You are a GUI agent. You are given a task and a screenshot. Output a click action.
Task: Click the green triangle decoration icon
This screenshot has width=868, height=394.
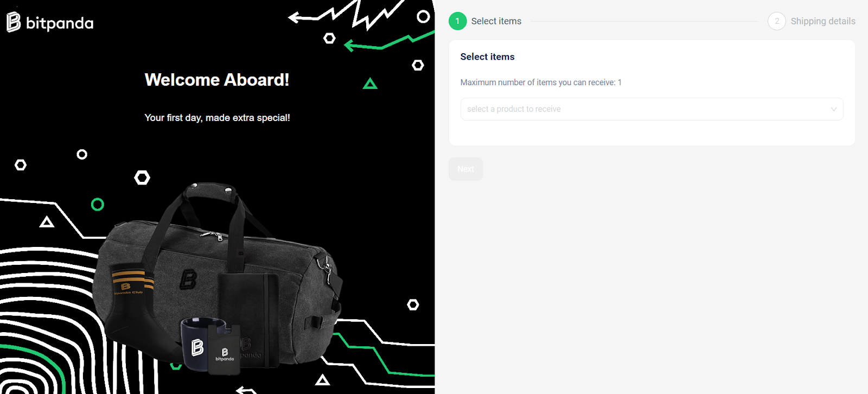[x=370, y=84]
